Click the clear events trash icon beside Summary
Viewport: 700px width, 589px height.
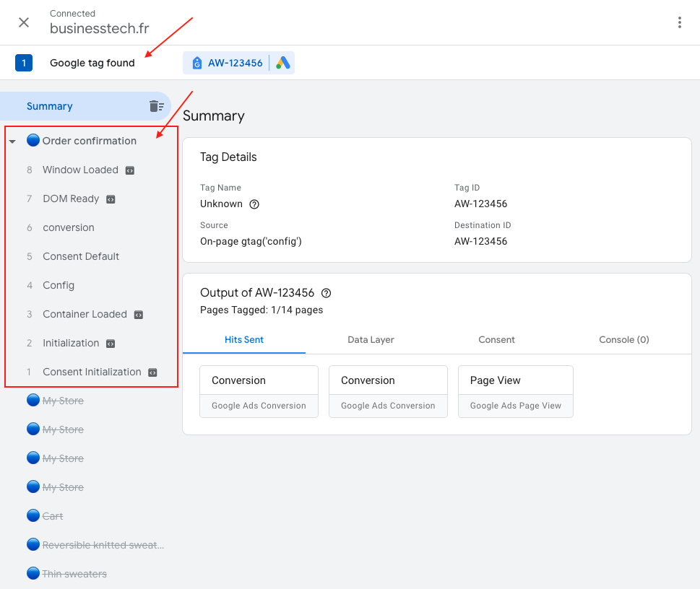[157, 106]
